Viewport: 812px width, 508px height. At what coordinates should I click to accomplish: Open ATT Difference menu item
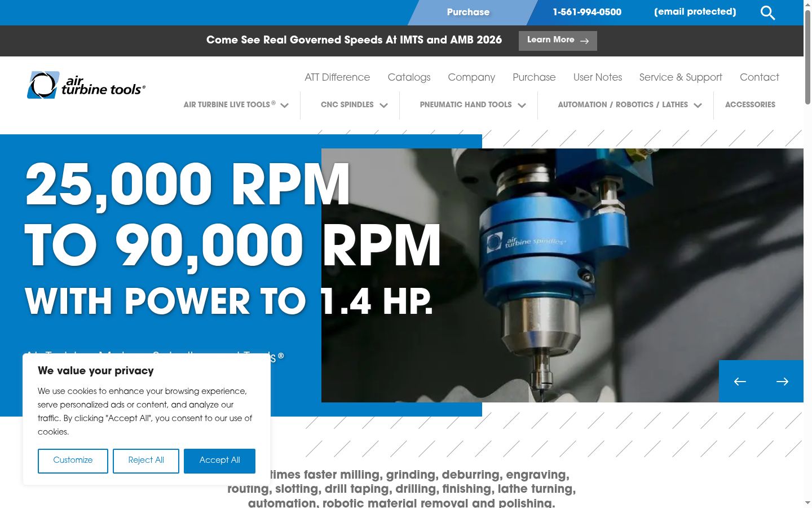coord(337,77)
